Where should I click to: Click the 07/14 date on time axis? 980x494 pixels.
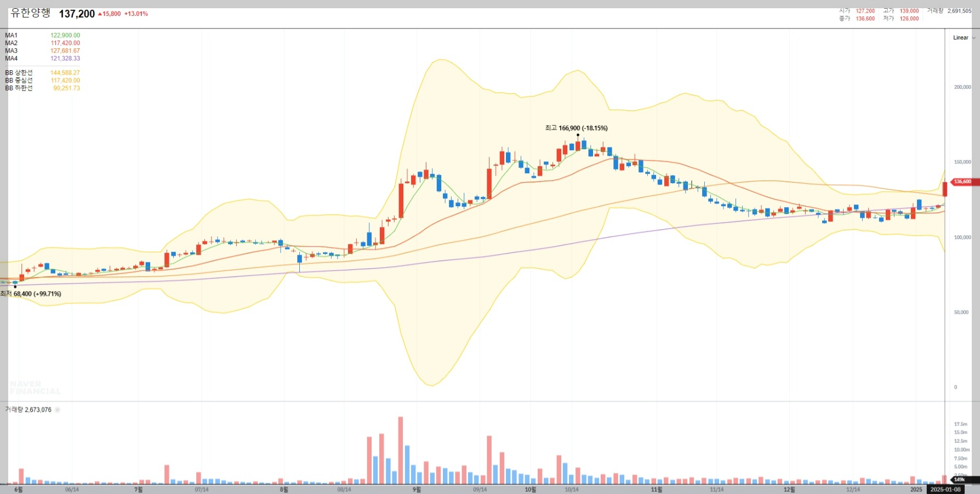[201, 490]
